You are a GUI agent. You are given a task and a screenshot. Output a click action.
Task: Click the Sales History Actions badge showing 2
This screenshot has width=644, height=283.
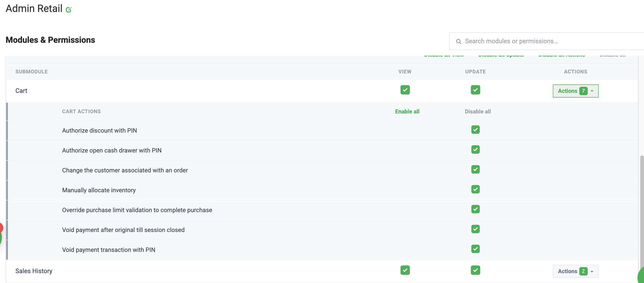[583, 271]
